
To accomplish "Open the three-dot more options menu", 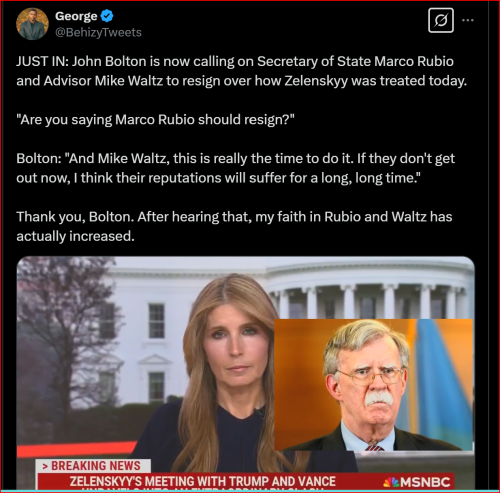I will click(x=468, y=20).
